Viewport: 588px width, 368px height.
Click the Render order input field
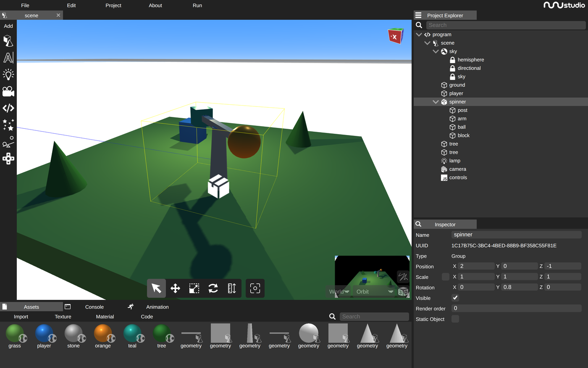(517, 308)
